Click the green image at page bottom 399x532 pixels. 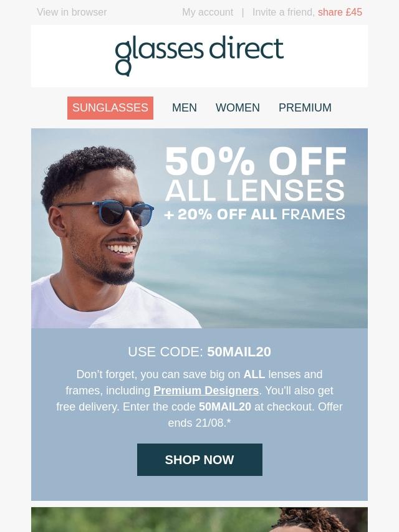[199, 520]
